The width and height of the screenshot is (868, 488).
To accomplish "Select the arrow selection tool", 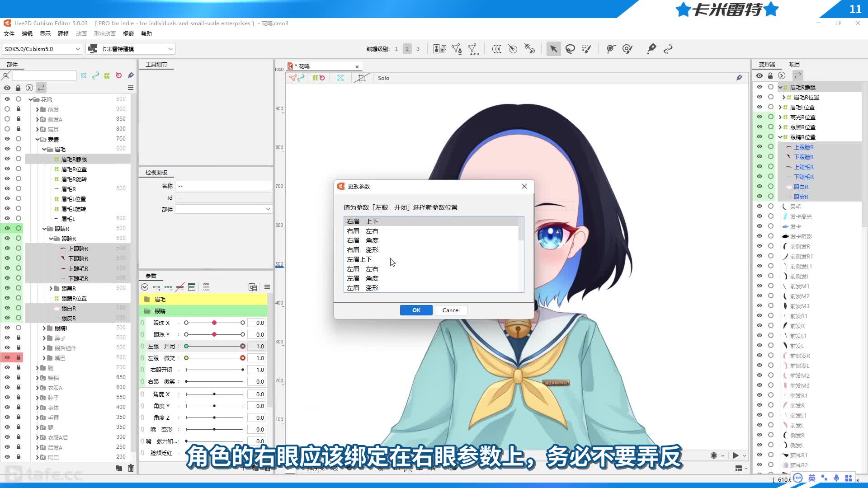I will click(x=553, y=49).
